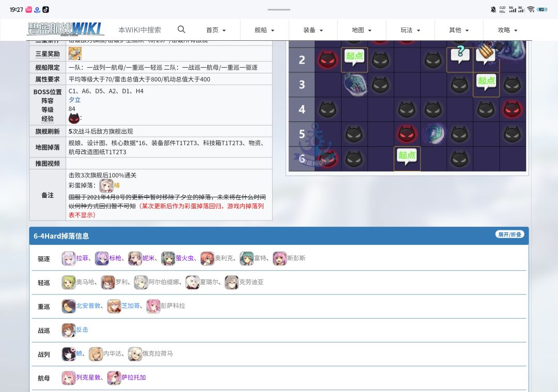558x392 pixels.
Task: Open the 妮米 name link
Action: click(x=148, y=258)
